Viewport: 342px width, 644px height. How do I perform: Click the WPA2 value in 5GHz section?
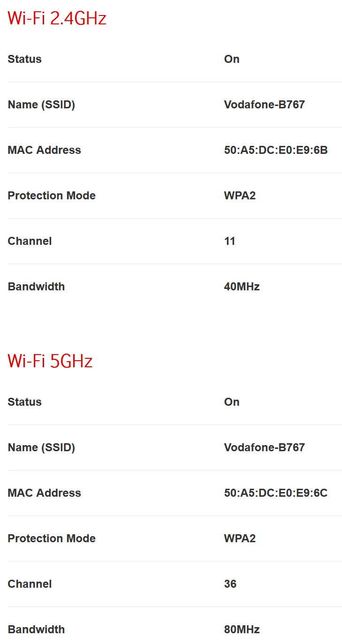point(240,538)
